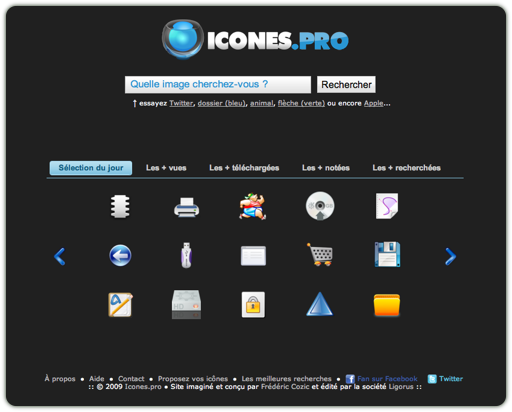Switch to Les + téléchargées tab
Screen dimensions: 512x412
(244, 168)
